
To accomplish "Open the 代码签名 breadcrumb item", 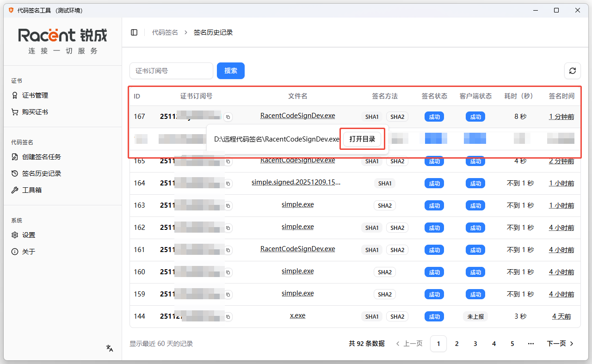I will [165, 32].
